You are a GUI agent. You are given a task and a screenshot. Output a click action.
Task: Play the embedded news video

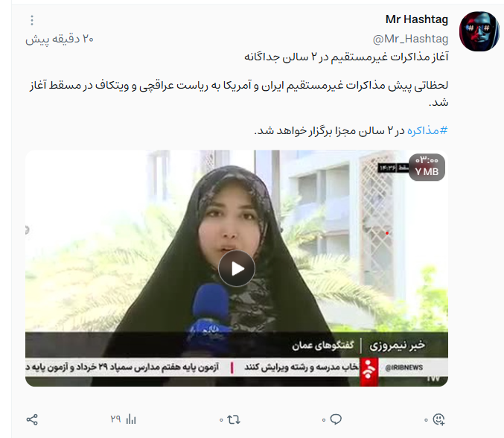(x=237, y=268)
